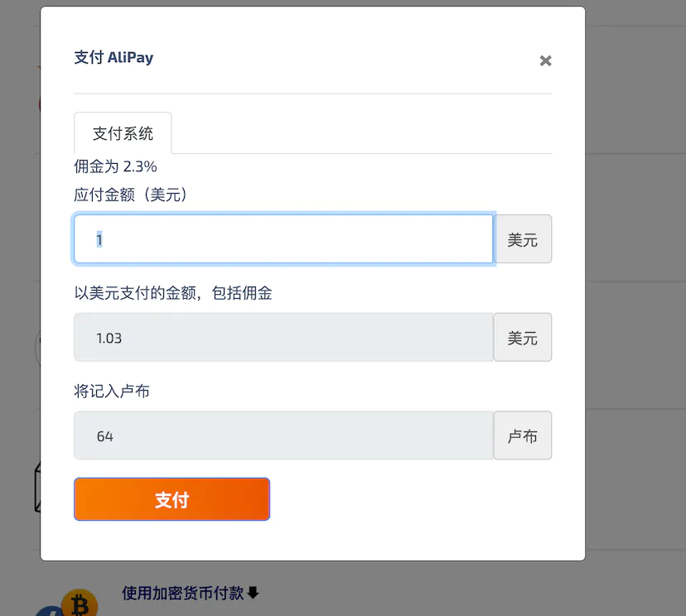Click the 64 rubles credited field
Screen dimensions: 686x616
[x=283, y=436]
